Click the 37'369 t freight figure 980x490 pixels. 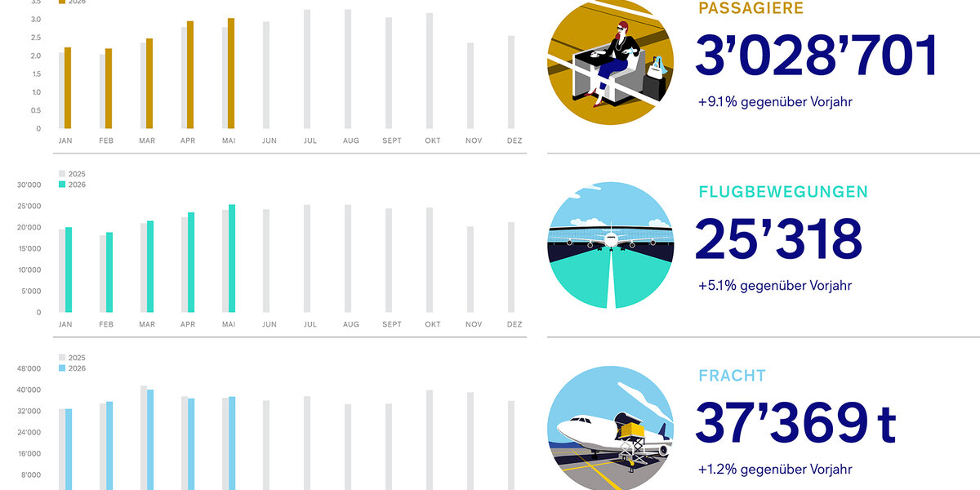click(796, 423)
